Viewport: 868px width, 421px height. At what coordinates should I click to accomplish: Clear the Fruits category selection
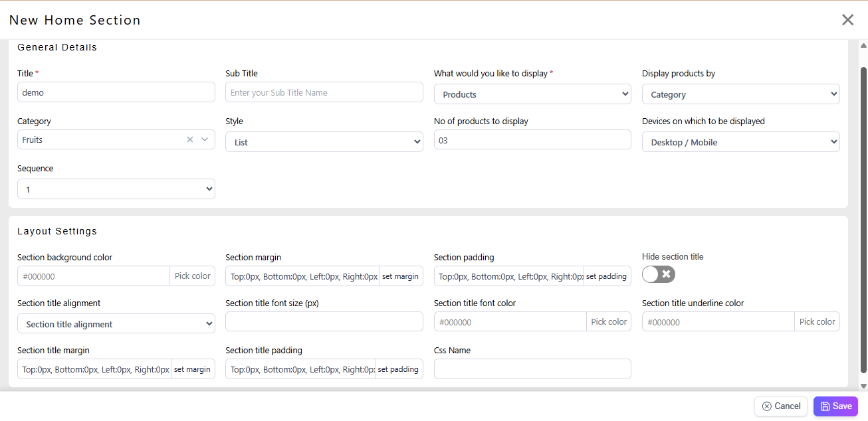190,139
